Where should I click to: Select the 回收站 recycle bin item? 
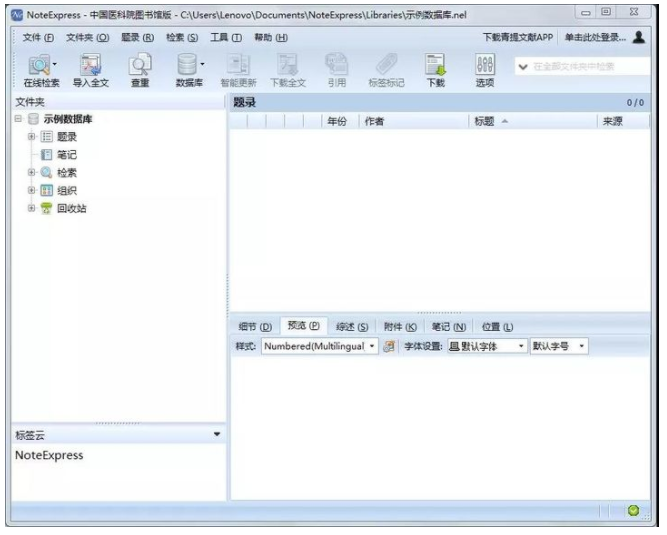click(71, 208)
